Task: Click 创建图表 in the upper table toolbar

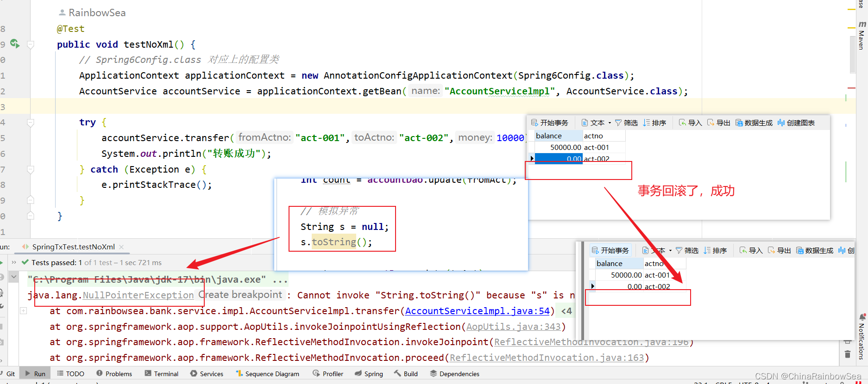Action: point(796,123)
